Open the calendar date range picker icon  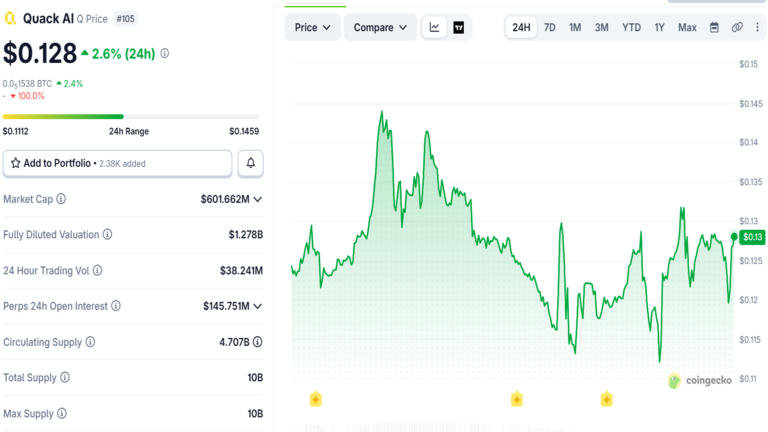pyautogui.click(x=714, y=27)
